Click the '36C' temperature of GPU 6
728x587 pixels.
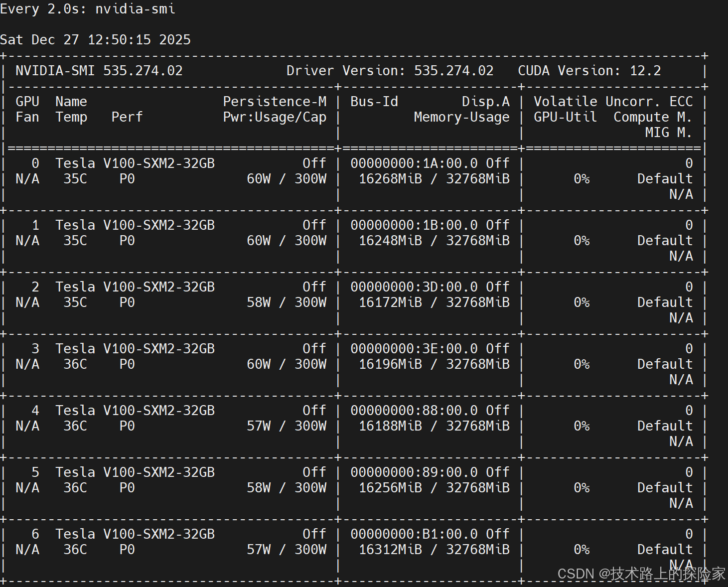tap(75, 550)
